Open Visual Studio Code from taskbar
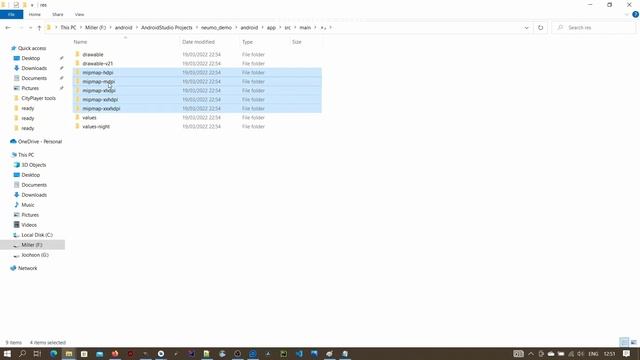This screenshot has width=640, height=360. [x=299, y=354]
